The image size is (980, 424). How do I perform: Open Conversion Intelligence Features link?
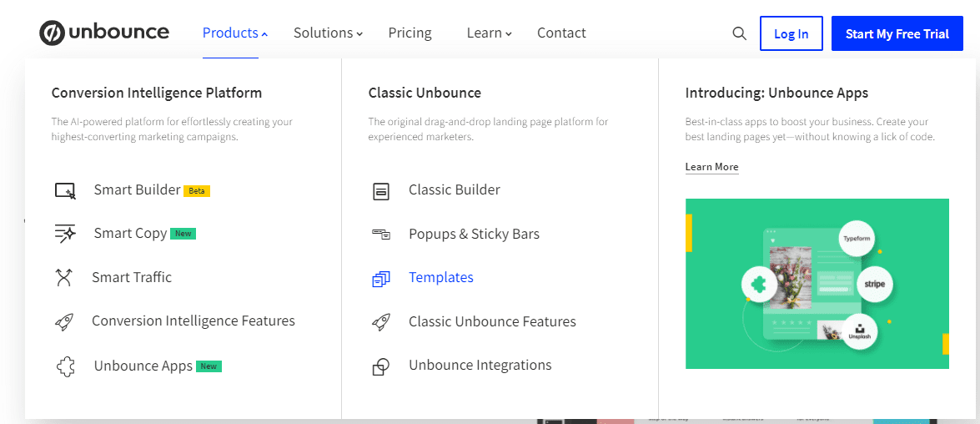[193, 321]
